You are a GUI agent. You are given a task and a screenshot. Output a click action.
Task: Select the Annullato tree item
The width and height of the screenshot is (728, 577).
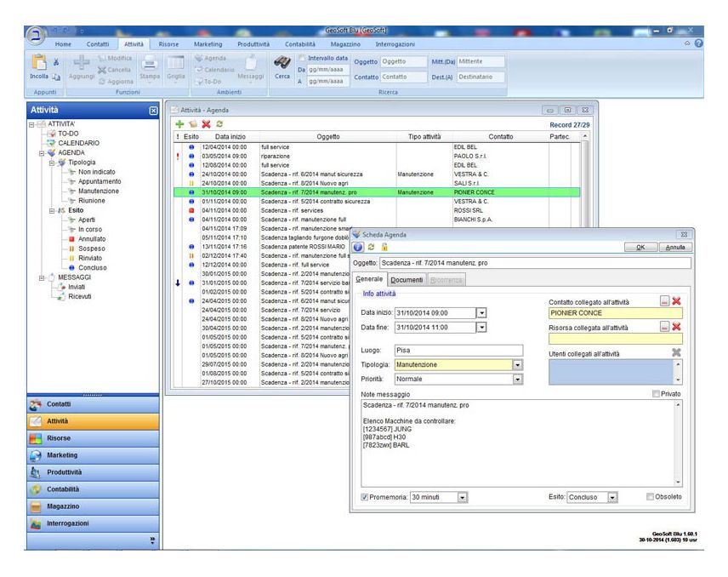tap(92, 239)
